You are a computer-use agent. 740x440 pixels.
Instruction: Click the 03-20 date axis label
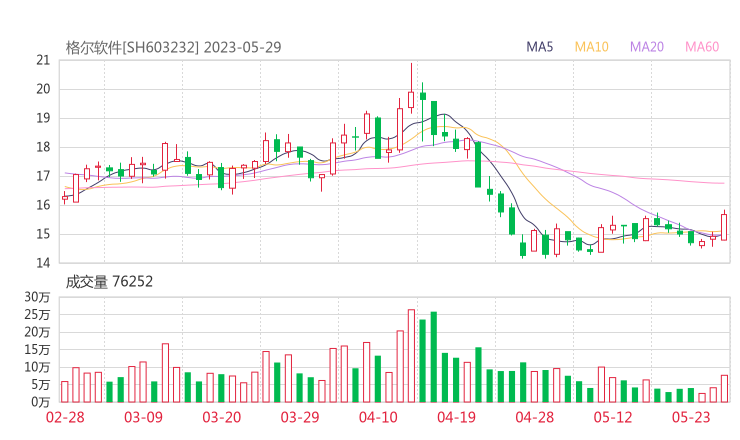(x=221, y=417)
